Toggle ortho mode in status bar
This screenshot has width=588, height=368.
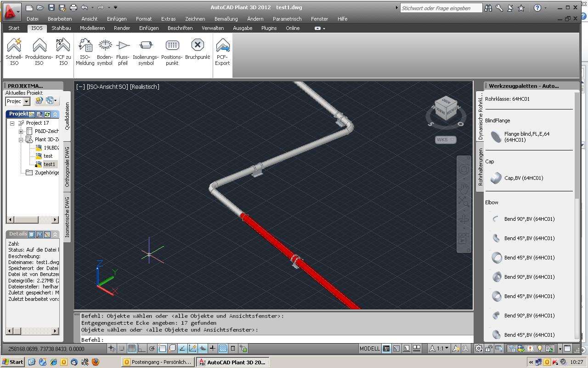tap(142, 349)
